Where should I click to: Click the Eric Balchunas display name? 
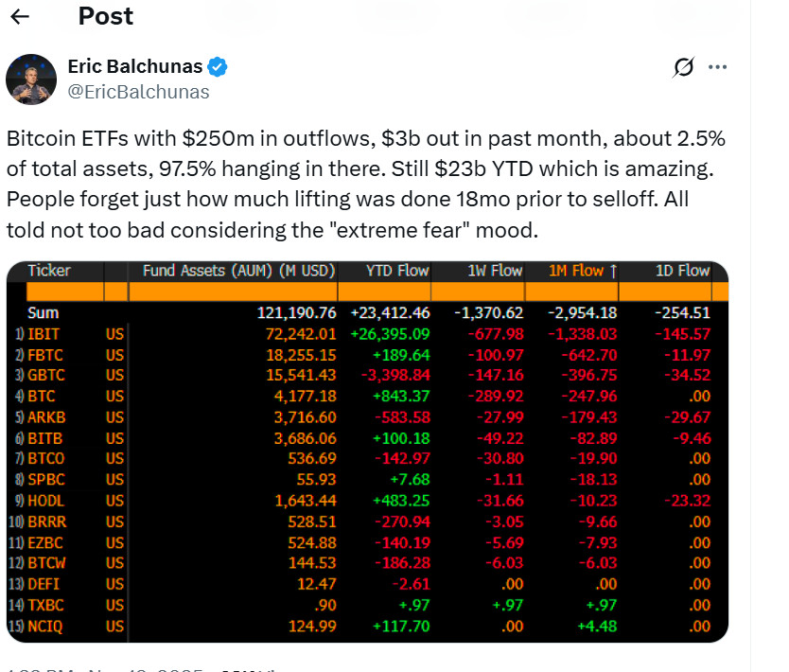[136, 66]
